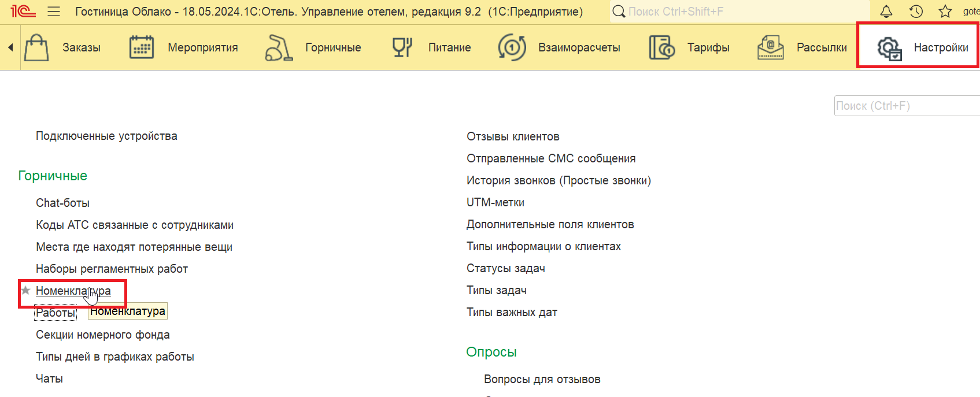The image size is (980, 397).
Task: Open notifications bell icon
Action: [x=886, y=12]
